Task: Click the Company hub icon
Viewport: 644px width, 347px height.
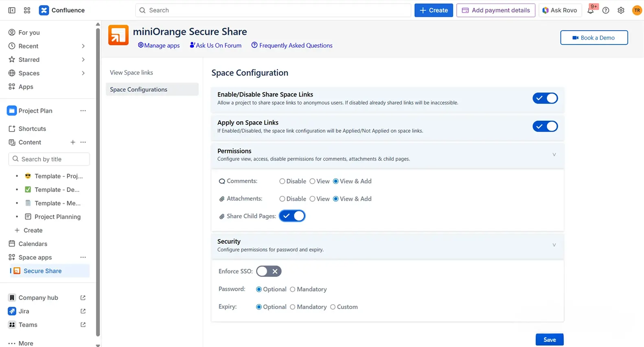Action: click(x=12, y=298)
